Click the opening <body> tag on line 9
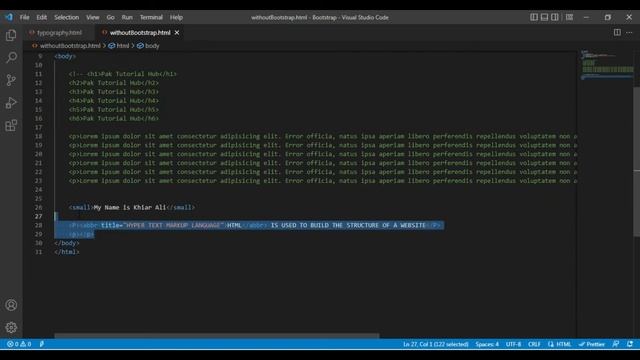The image size is (640, 360). [65, 56]
